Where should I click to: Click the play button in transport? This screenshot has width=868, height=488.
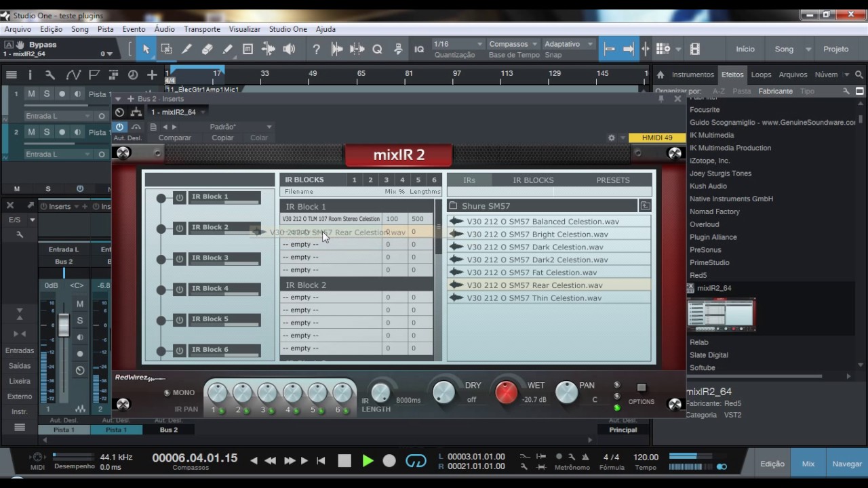(x=368, y=461)
